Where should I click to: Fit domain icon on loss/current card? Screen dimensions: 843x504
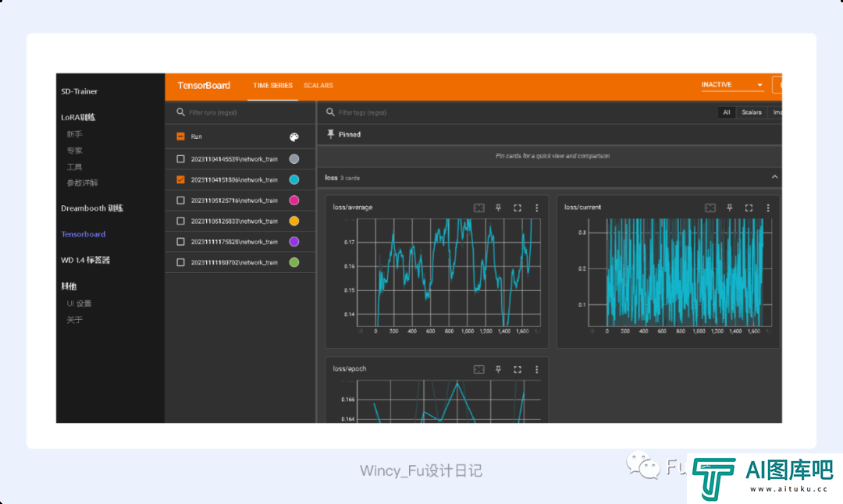click(710, 208)
